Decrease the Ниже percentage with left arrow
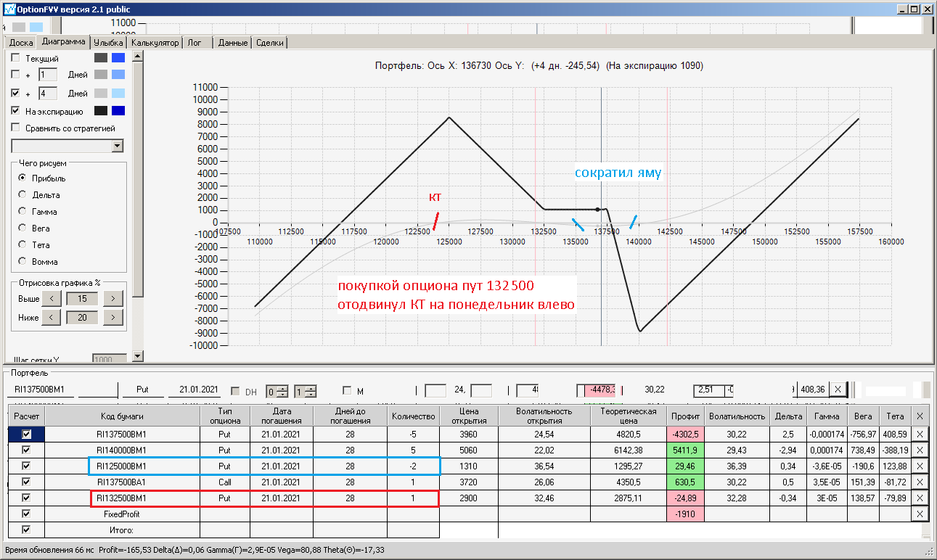The image size is (937, 560). (x=51, y=317)
